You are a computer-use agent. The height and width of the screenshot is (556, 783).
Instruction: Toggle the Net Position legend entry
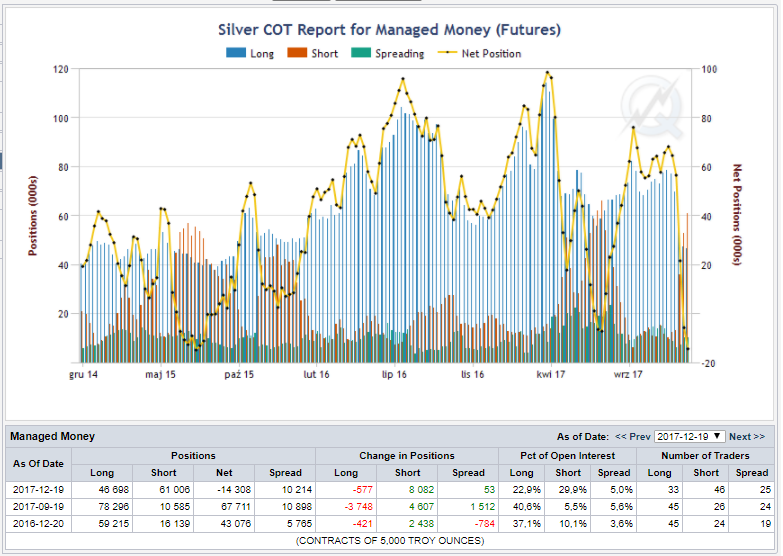[x=479, y=53]
